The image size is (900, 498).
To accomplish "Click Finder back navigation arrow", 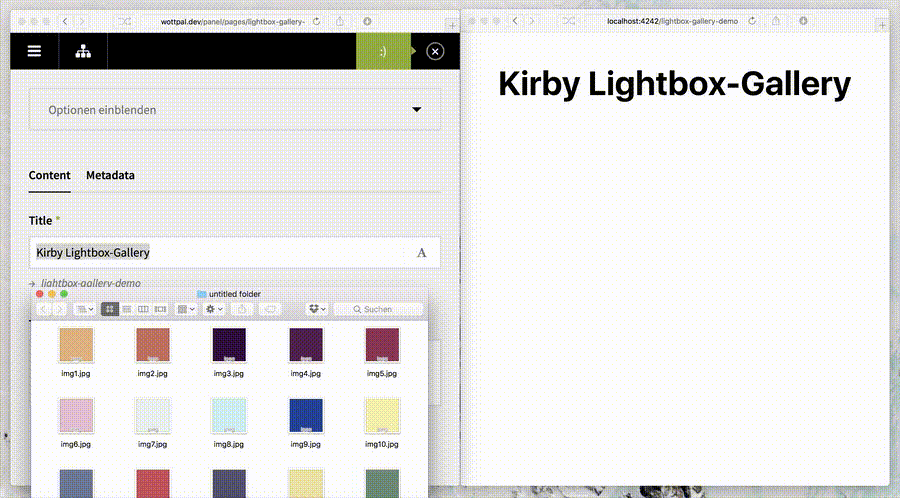I will tap(44, 309).
